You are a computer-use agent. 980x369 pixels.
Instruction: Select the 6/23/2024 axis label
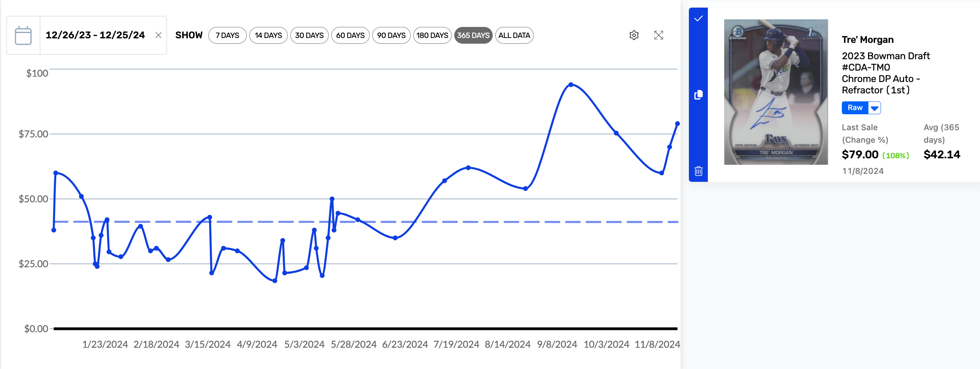click(405, 344)
